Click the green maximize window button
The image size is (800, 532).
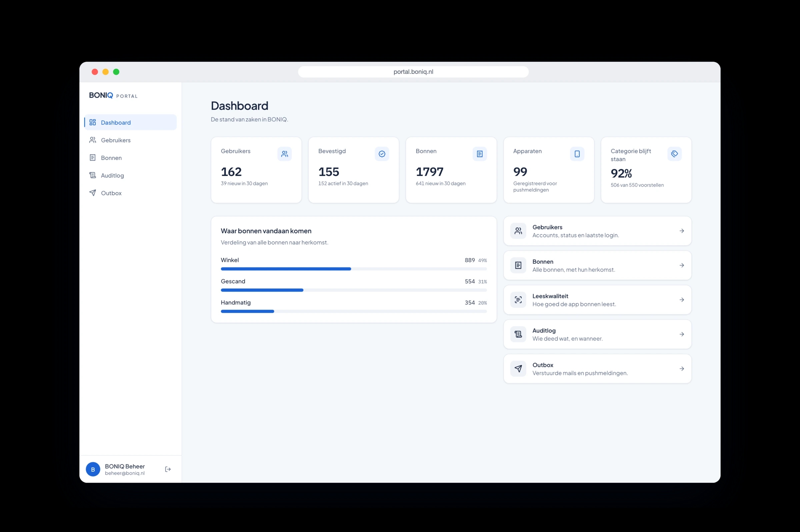click(x=116, y=72)
